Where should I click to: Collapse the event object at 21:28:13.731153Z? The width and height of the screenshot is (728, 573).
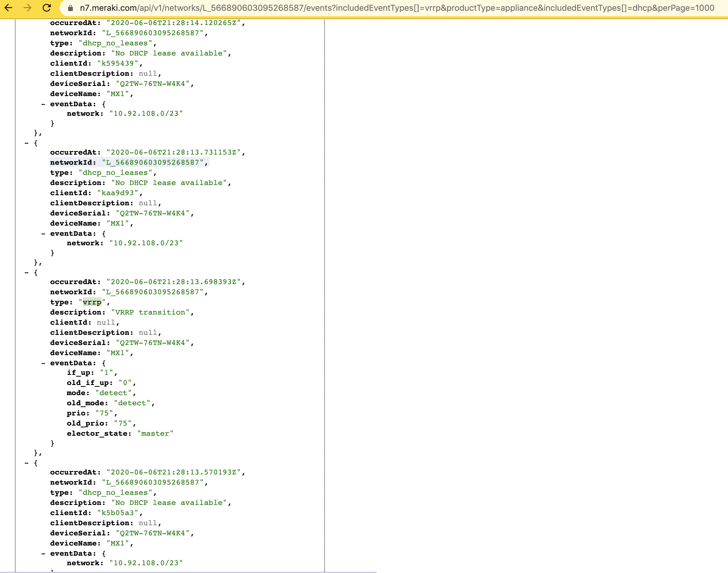coord(27,143)
